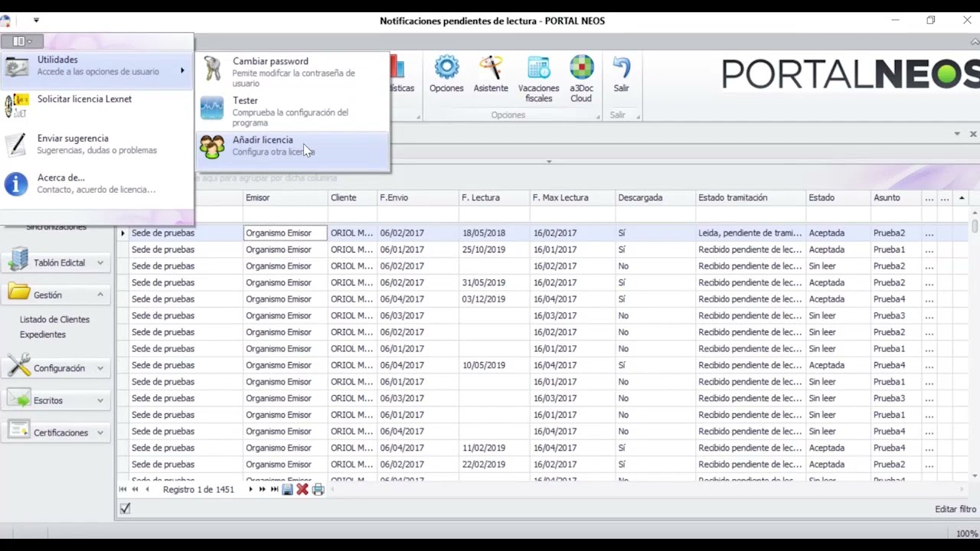Select Cambiar password
This screenshot has width=980, height=551.
pos(292,72)
